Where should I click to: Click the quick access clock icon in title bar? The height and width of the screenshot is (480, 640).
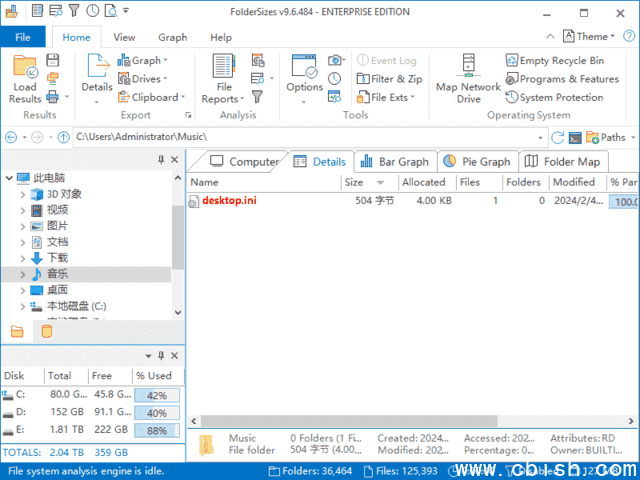pos(92,11)
